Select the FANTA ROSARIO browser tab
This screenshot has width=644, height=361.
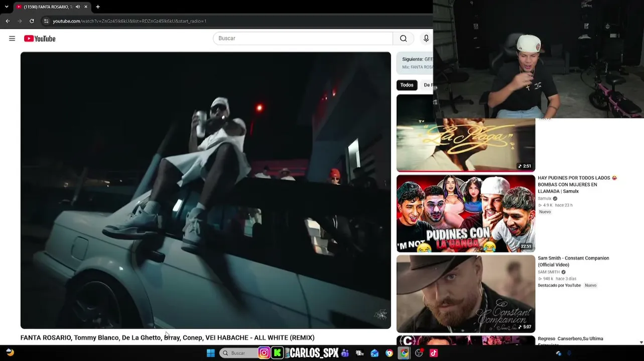pyautogui.click(x=52, y=7)
